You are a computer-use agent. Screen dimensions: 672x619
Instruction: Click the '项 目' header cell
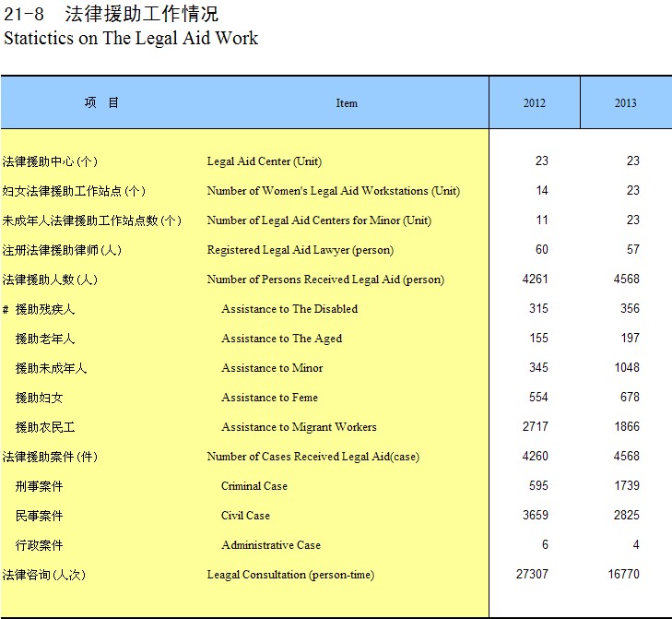coord(101,102)
